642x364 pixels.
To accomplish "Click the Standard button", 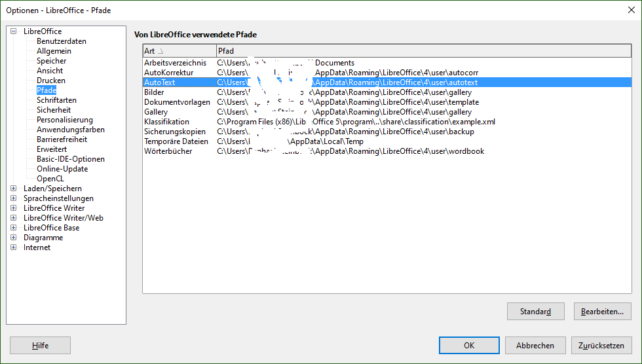I will [536, 311].
